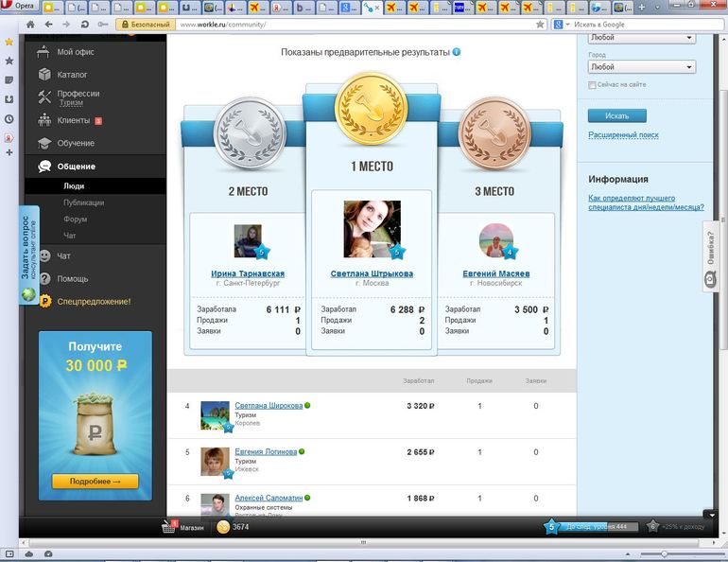The height and width of the screenshot is (562, 728).
Task: Click Евгения Логинова avatar
Action: pos(215,462)
